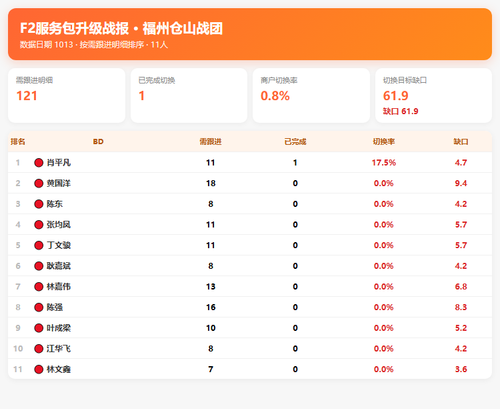
Task: Click the red status dot beside 陈东
Action: click(x=39, y=204)
